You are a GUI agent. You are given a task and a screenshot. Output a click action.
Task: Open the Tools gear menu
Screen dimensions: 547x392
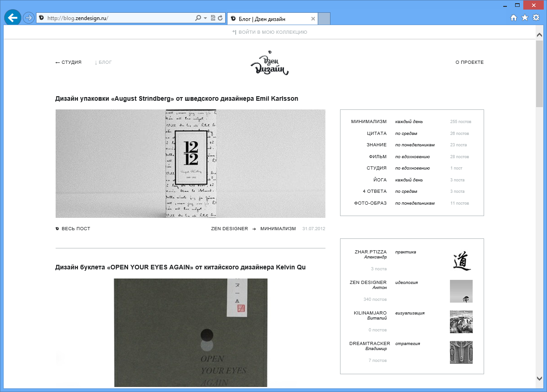pyautogui.click(x=536, y=18)
